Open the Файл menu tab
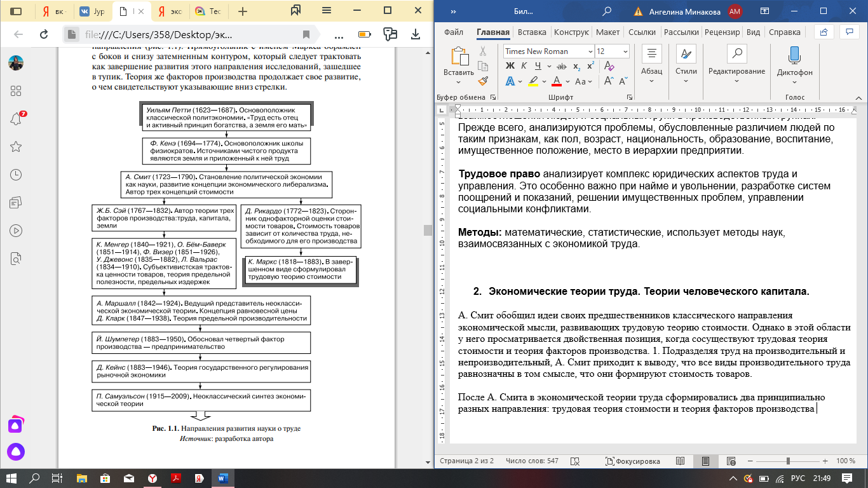 pos(454,32)
